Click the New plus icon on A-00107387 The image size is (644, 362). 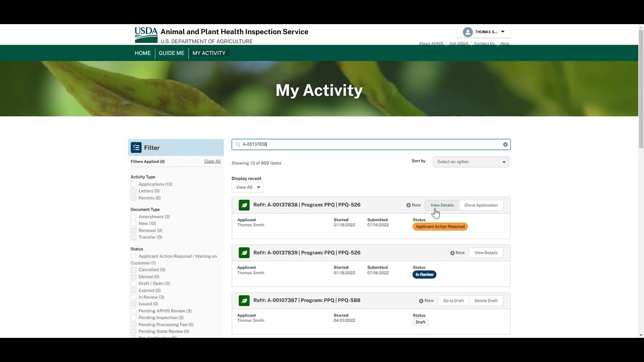(x=421, y=301)
